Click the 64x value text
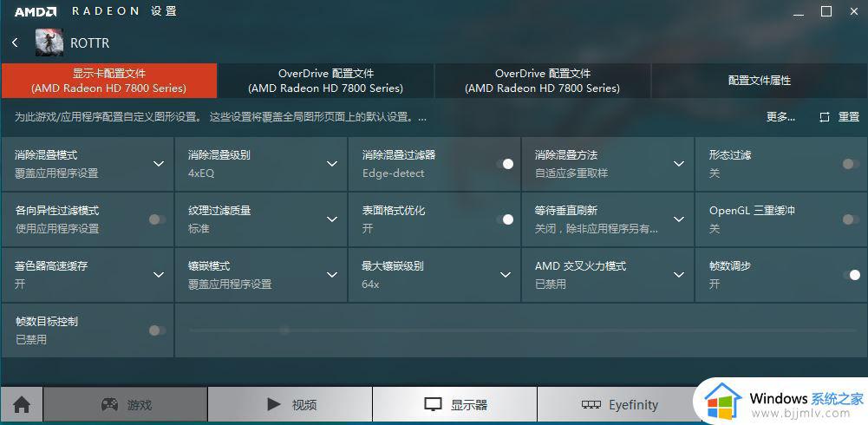The height and width of the screenshot is (425, 868). 369,284
